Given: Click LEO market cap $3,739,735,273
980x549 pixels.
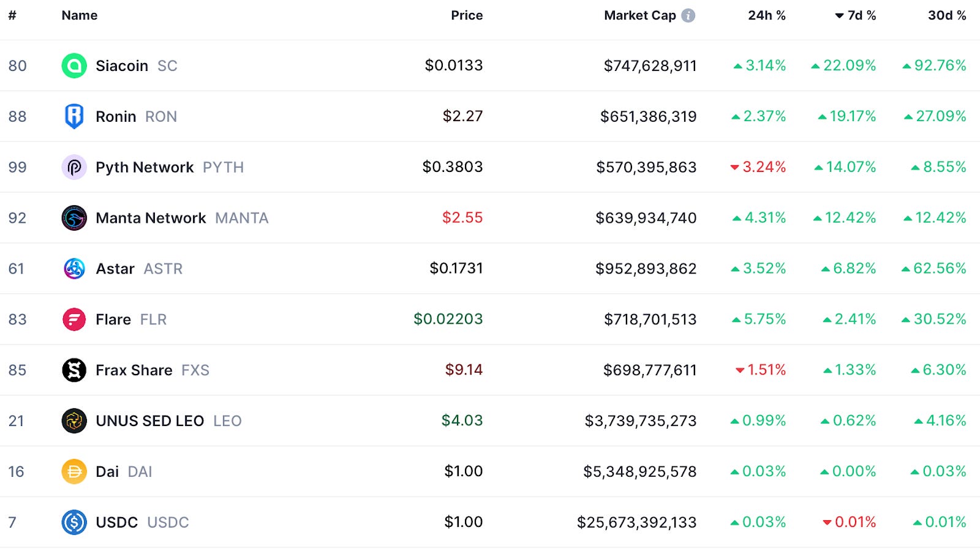Looking at the screenshot, I should [641, 421].
